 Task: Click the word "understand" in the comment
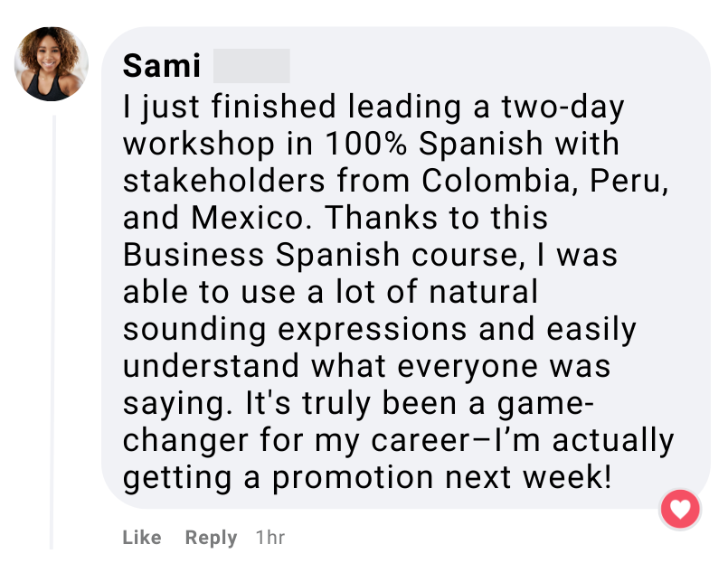(x=211, y=366)
